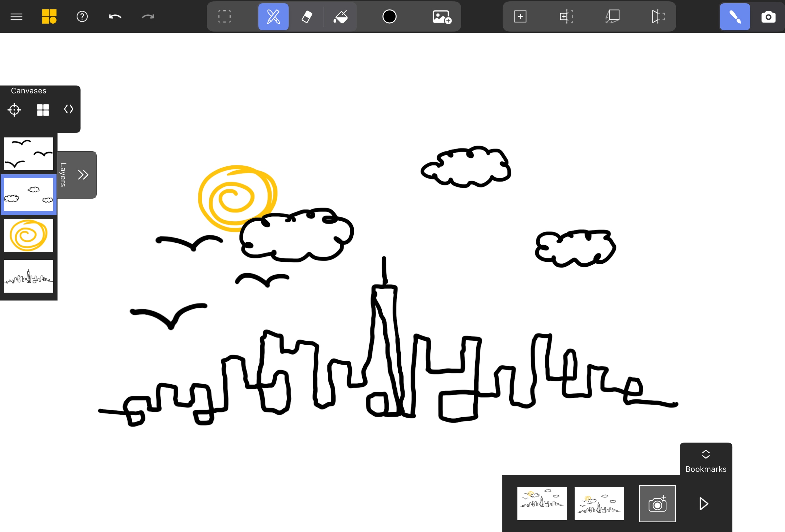The height and width of the screenshot is (532, 785).
Task: Click the Canvases panel title
Action: 29,91
